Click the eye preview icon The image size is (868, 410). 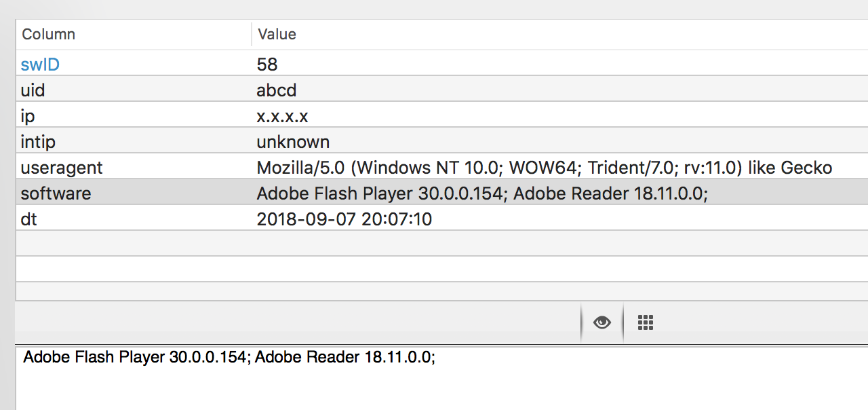tap(601, 322)
